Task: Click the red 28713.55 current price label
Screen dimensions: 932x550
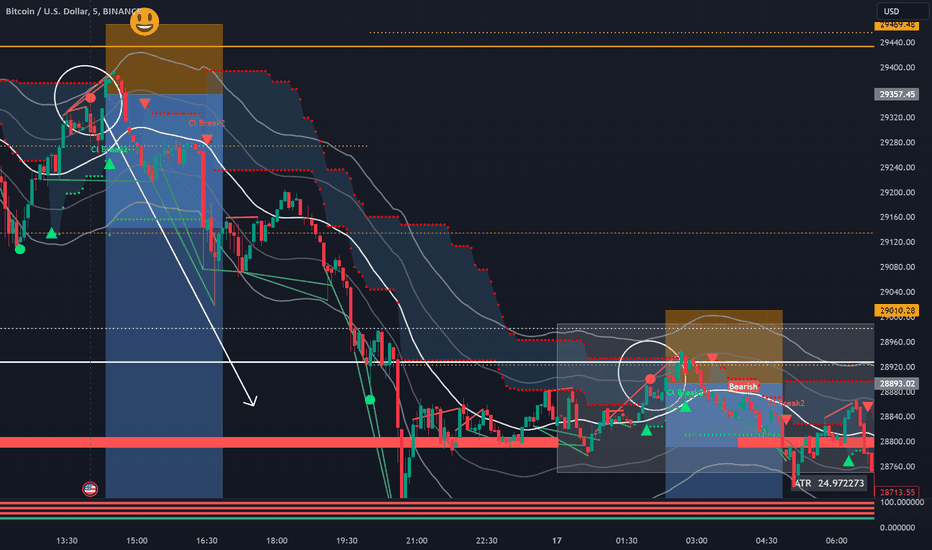Action: coord(896,492)
